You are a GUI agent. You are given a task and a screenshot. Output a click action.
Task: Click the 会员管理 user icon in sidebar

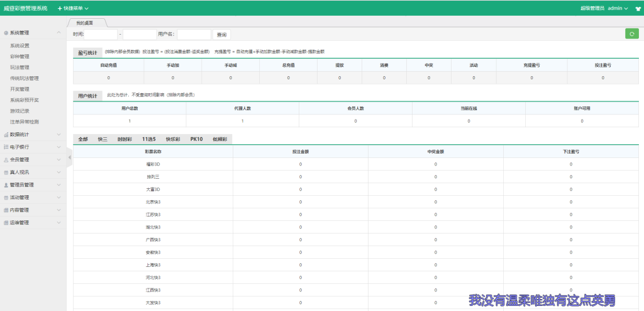pos(6,160)
